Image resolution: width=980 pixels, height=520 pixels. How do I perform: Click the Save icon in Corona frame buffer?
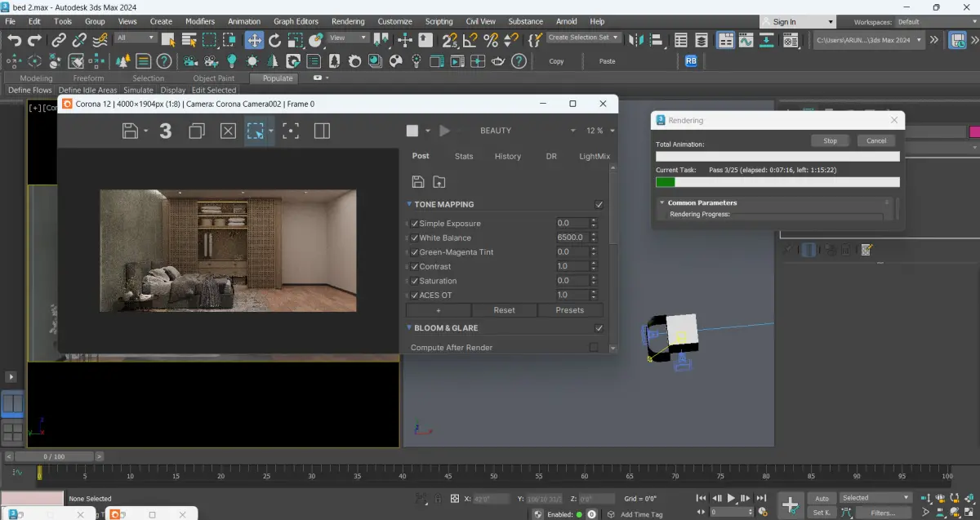click(129, 131)
